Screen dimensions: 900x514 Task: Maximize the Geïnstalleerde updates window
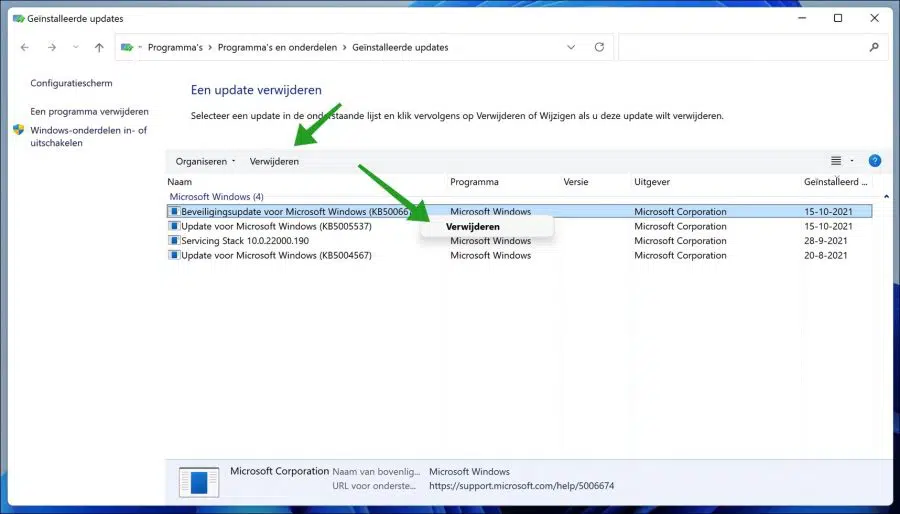tap(837, 18)
